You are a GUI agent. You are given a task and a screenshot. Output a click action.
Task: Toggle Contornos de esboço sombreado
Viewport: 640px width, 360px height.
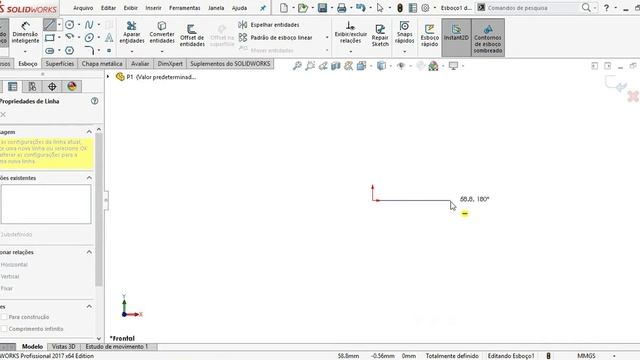coord(488,37)
